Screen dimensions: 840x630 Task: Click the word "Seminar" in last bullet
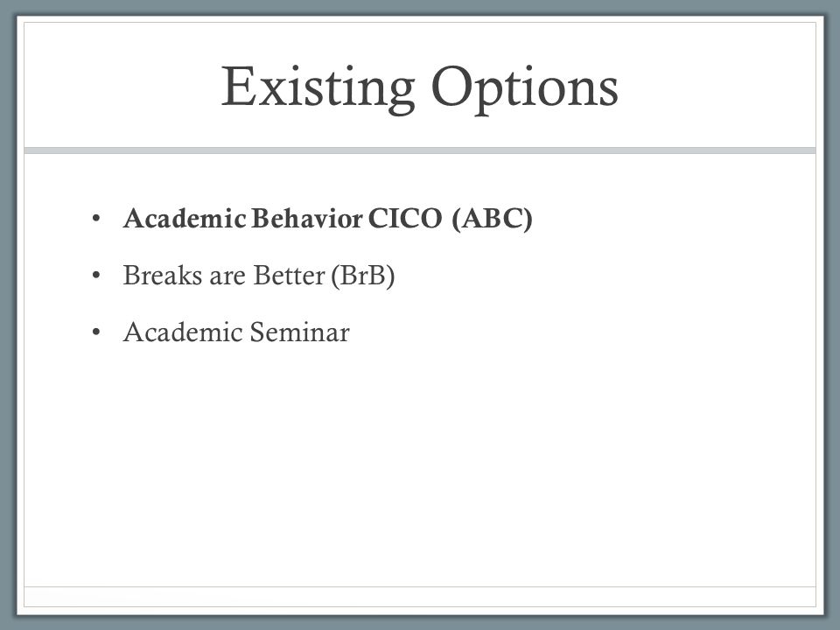(300, 332)
